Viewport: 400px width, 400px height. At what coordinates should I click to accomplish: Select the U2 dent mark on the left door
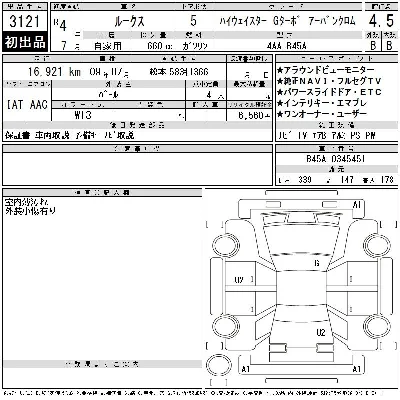(239, 280)
